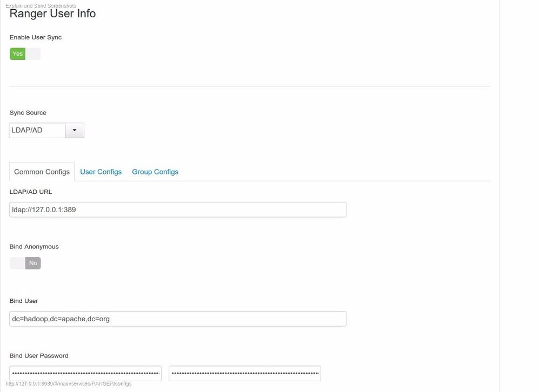Viewport: 540px width, 392px height.
Task: Open the Sync Source dropdown arrow
Action: (x=75, y=130)
